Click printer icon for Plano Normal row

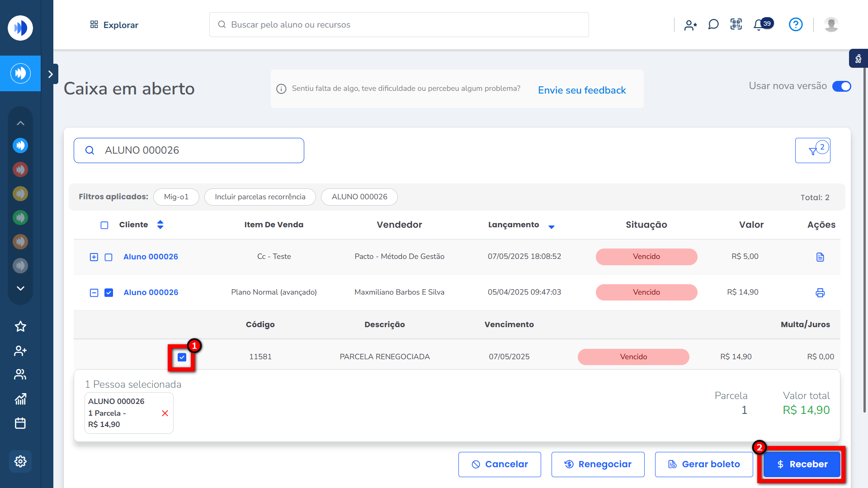tap(820, 293)
